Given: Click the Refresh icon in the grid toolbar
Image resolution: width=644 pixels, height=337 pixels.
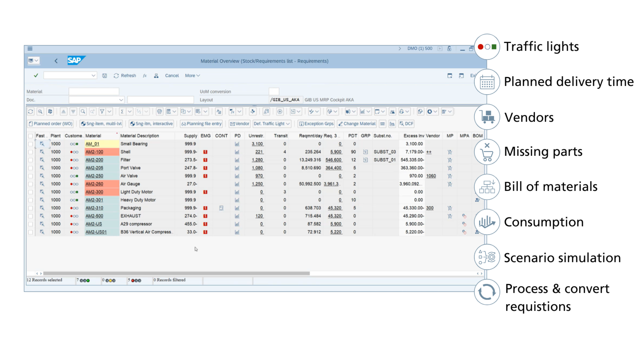Looking at the screenshot, I should click(x=31, y=112).
